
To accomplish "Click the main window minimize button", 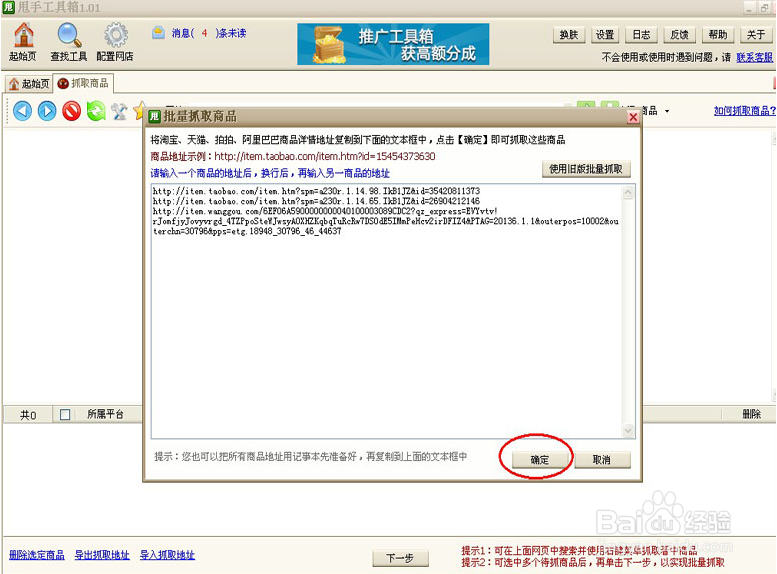I will coord(750,8).
